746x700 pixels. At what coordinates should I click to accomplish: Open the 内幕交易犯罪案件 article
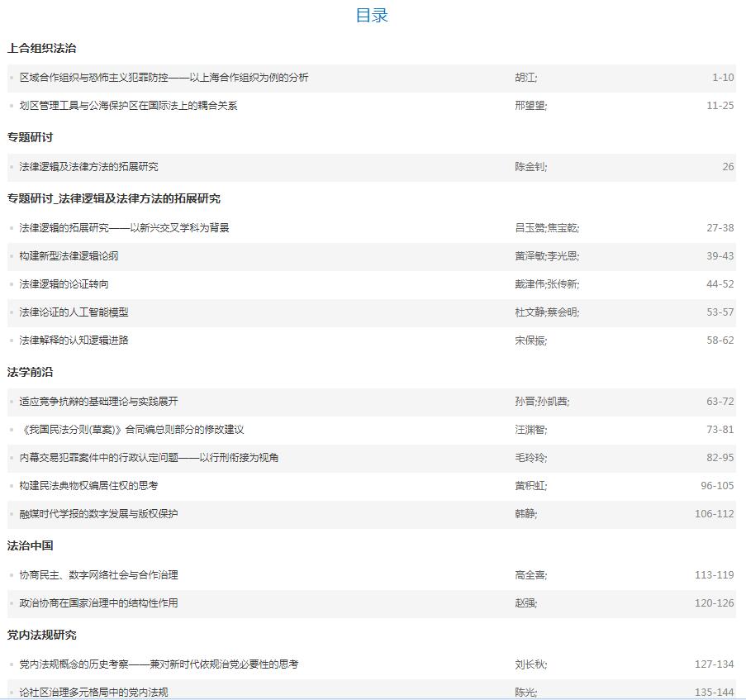tap(149, 458)
